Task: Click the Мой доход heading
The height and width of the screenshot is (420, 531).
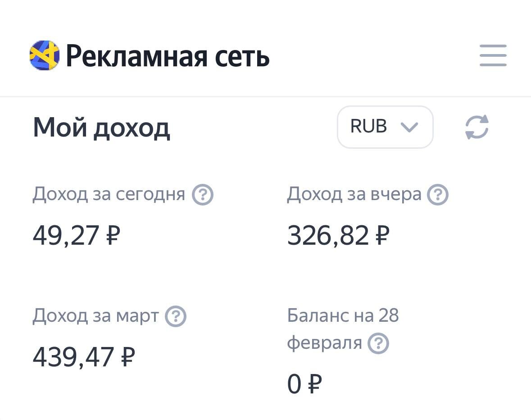Action: [x=101, y=128]
